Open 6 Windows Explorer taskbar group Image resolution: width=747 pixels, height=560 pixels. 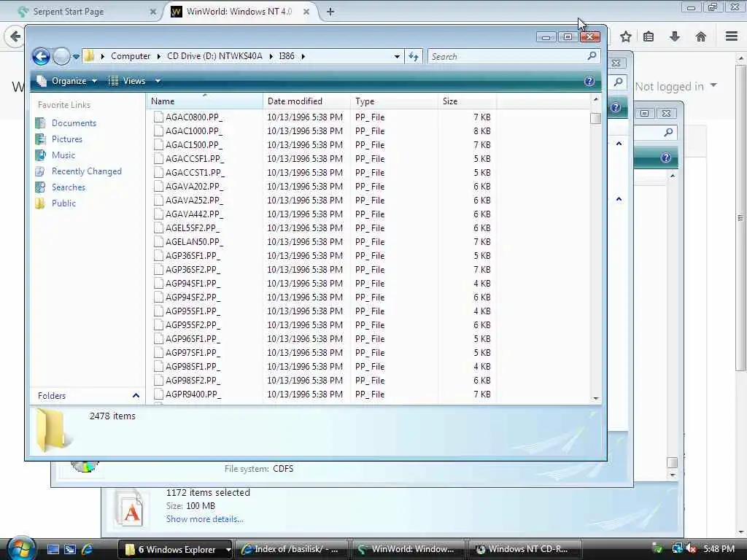[175, 549]
